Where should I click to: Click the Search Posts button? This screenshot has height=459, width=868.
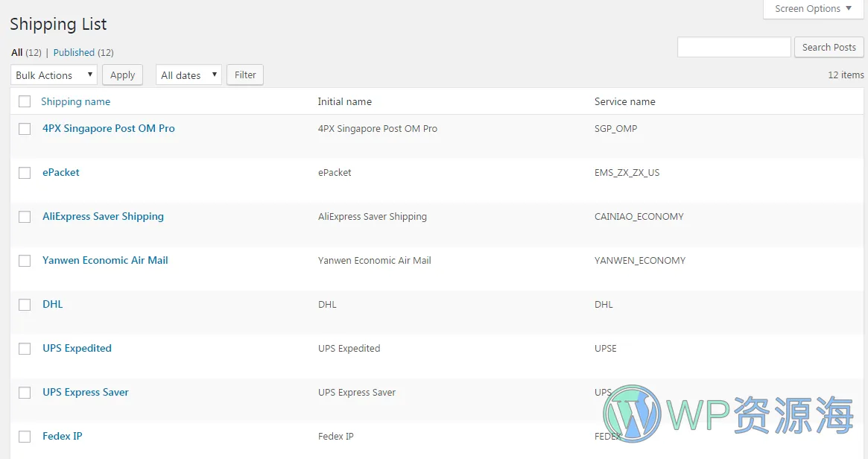[x=829, y=47]
